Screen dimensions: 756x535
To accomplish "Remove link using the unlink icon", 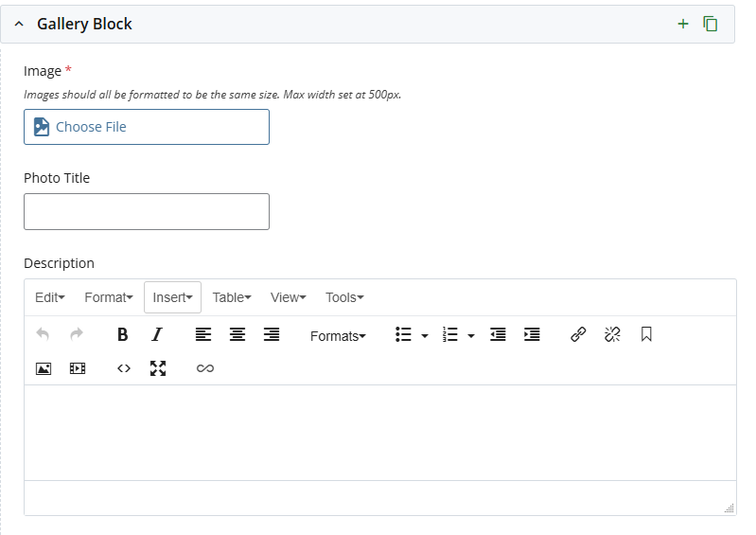I will [612, 334].
